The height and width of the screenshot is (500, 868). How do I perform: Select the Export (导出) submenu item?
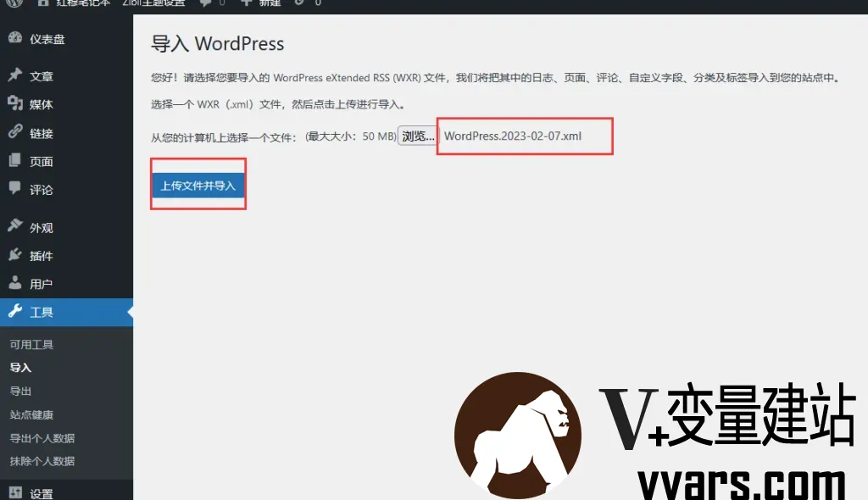coord(20,392)
